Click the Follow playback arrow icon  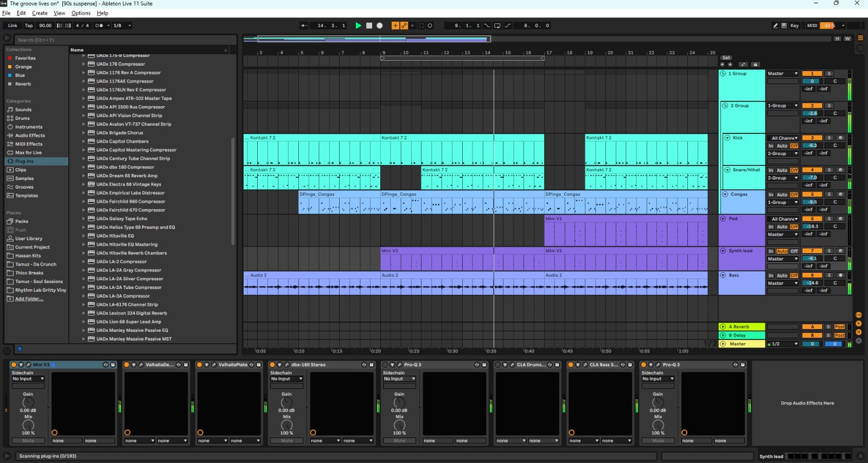pyautogui.click(x=304, y=25)
